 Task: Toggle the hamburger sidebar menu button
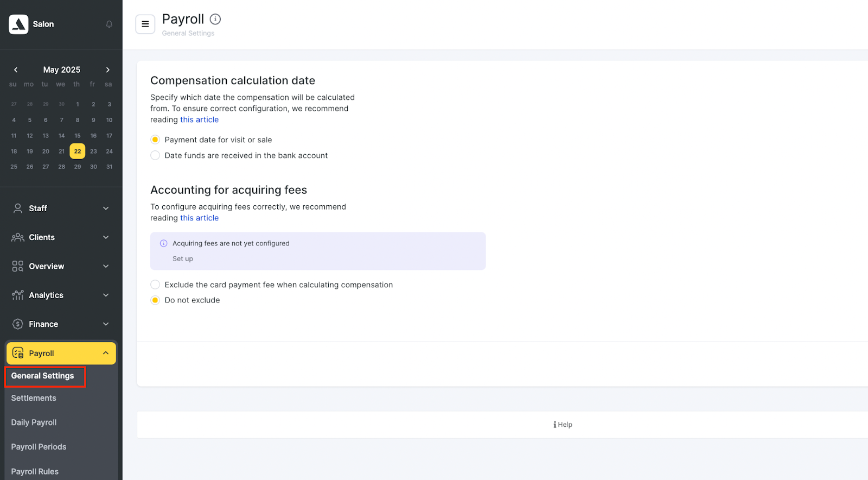pos(145,24)
